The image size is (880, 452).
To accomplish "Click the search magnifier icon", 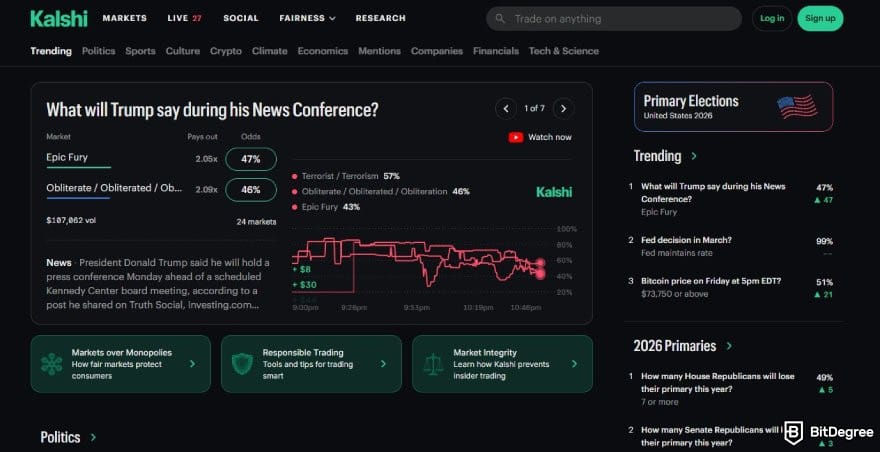I will (x=500, y=19).
